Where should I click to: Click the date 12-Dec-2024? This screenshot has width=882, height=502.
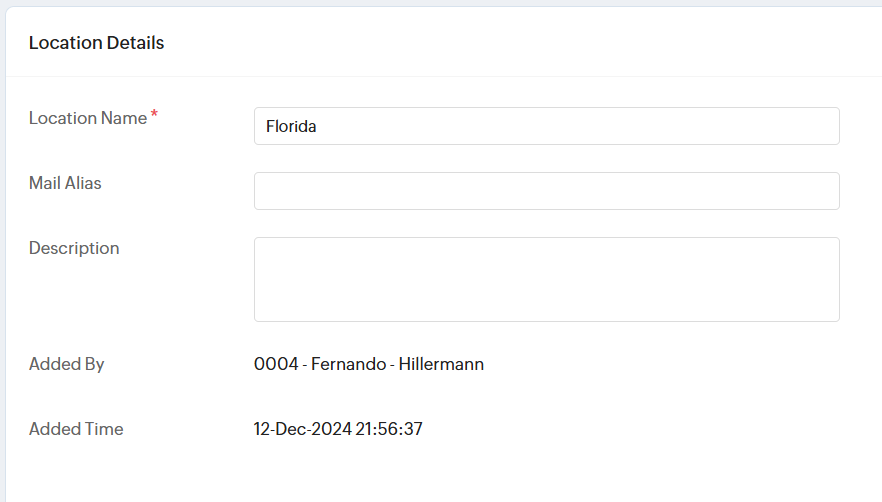tap(301, 429)
